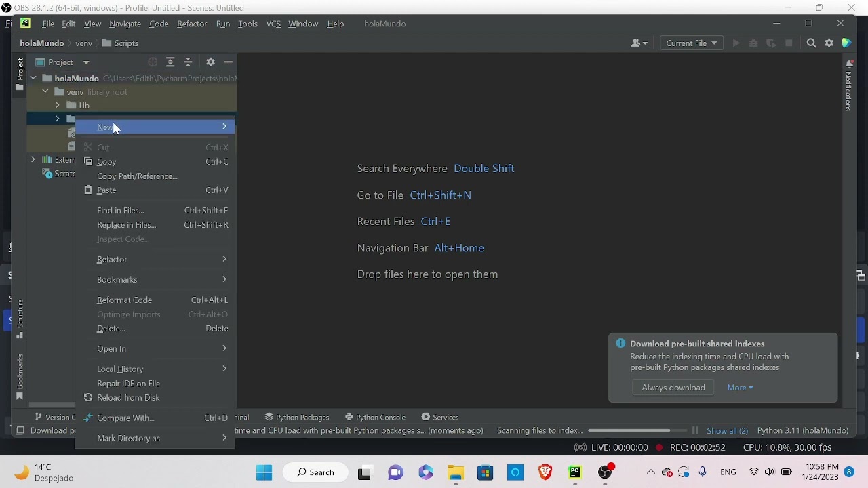This screenshot has width=868, height=488.
Task: Open the Python Packages tool tab
Action: coord(297,418)
